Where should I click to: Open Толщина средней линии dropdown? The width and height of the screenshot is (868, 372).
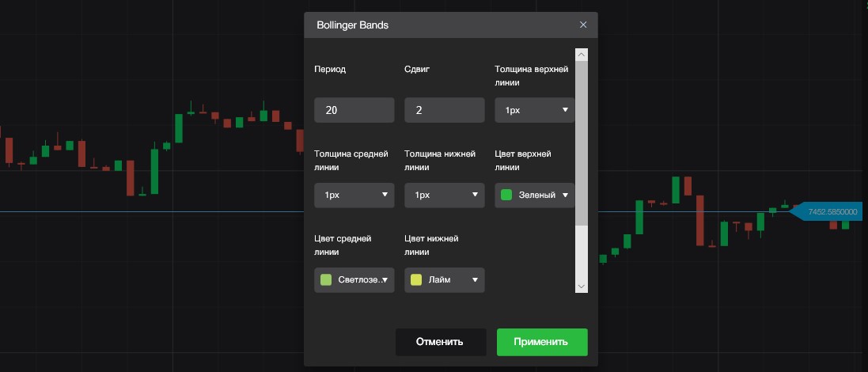pyautogui.click(x=354, y=195)
